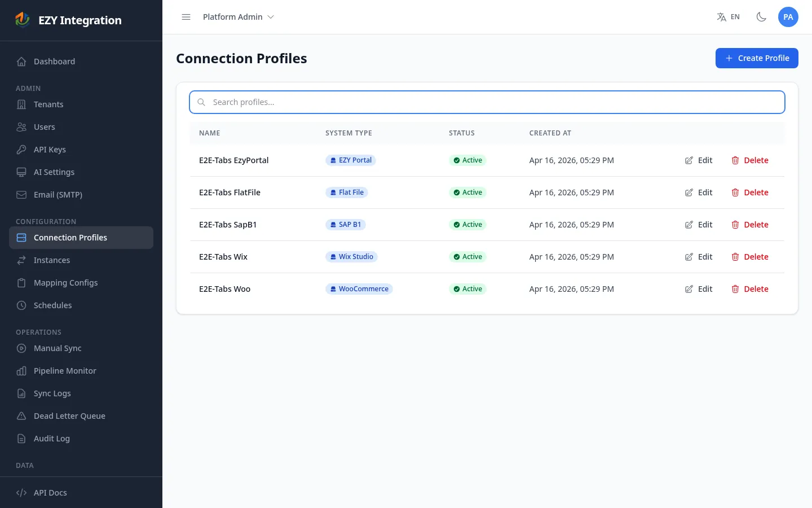
Task: Click the WooCommerce system type badge
Action: 359,289
